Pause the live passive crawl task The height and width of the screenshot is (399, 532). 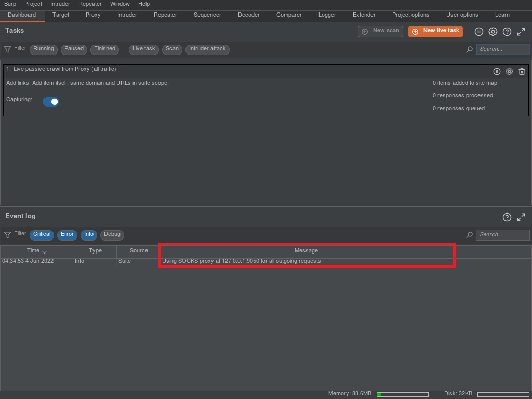(497, 71)
